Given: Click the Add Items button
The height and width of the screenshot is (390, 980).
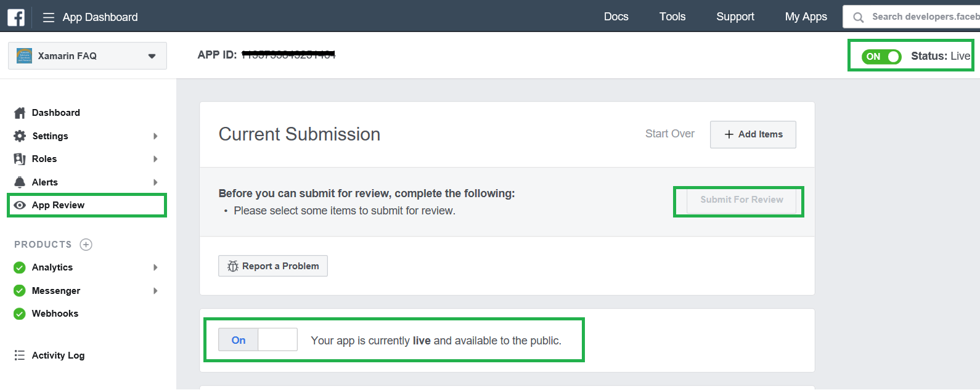Looking at the screenshot, I should click(753, 134).
